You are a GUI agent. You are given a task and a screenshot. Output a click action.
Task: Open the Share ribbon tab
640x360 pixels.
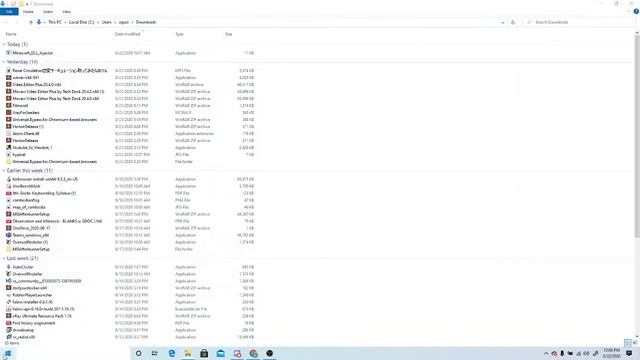(x=48, y=12)
